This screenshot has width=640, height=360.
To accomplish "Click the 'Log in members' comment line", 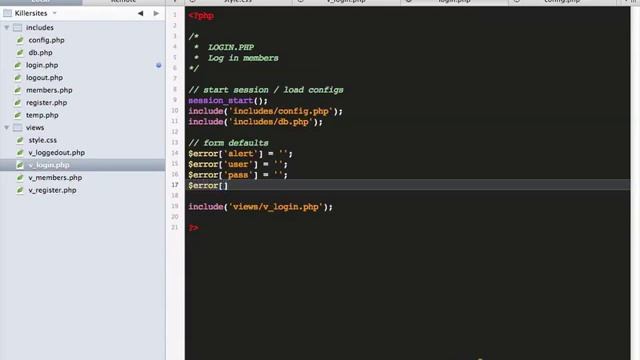I will (243, 58).
